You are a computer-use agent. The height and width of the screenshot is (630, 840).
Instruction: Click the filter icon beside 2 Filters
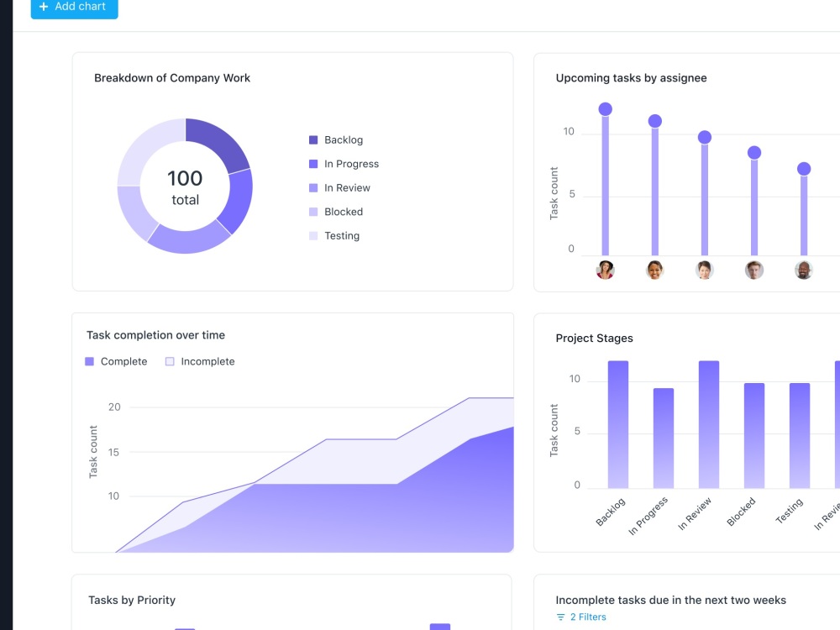pos(560,617)
